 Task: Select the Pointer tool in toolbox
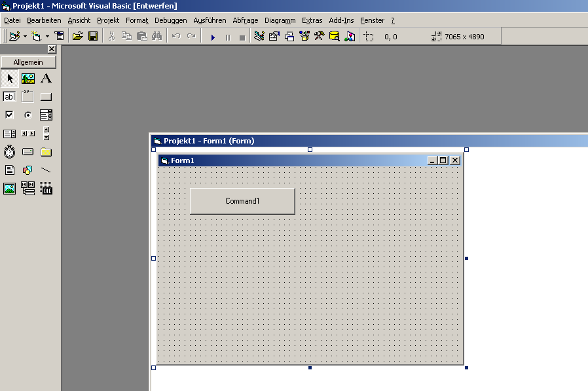click(x=10, y=79)
